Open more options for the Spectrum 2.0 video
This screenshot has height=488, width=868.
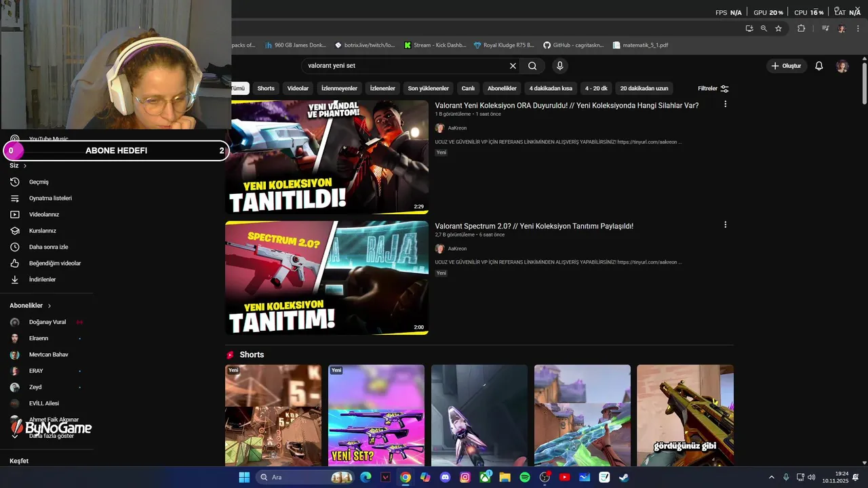[x=725, y=224]
